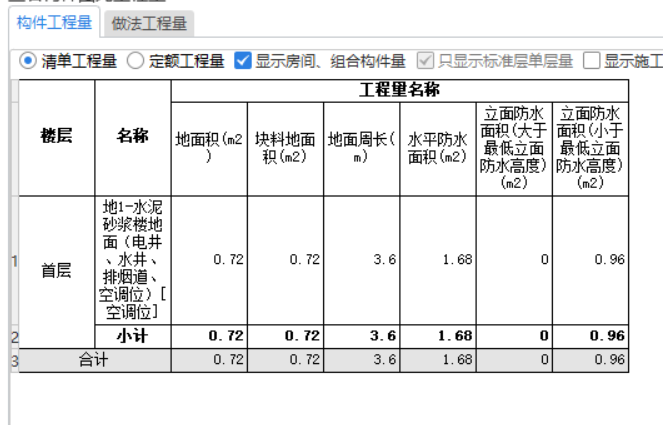Select the 小计 subtotal label cell
Image resolution: width=663 pixels, height=425 pixels.
point(133,337)
